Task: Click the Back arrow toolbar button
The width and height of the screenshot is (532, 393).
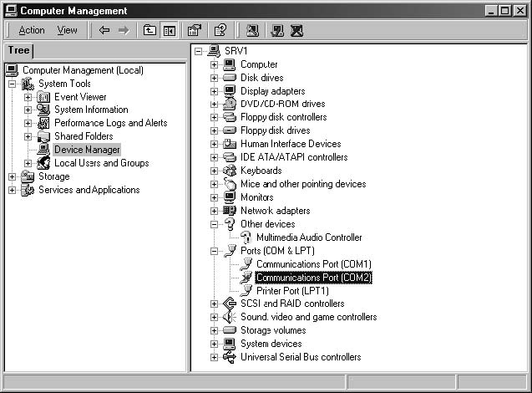Action: (x=104, y=31)
